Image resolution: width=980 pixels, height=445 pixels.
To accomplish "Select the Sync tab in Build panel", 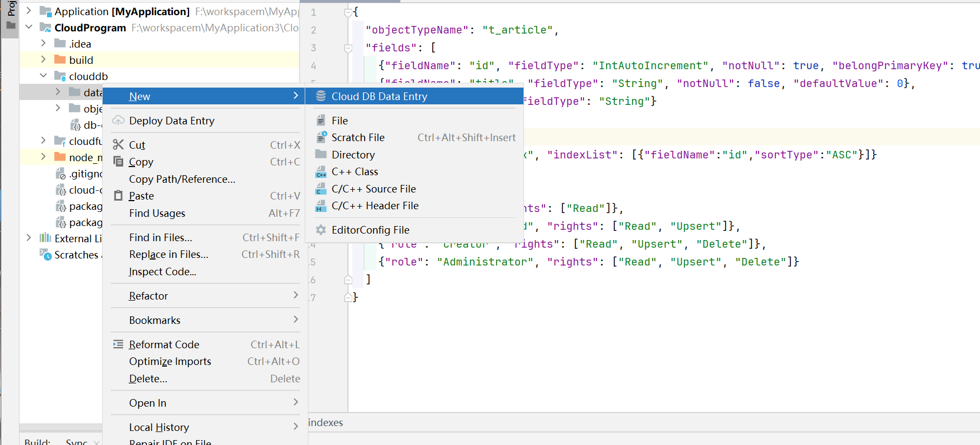I will coord(77,441).
